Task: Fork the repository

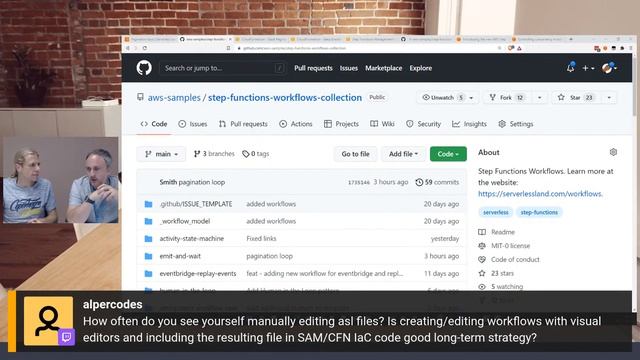Action: [x=507, y=98]
